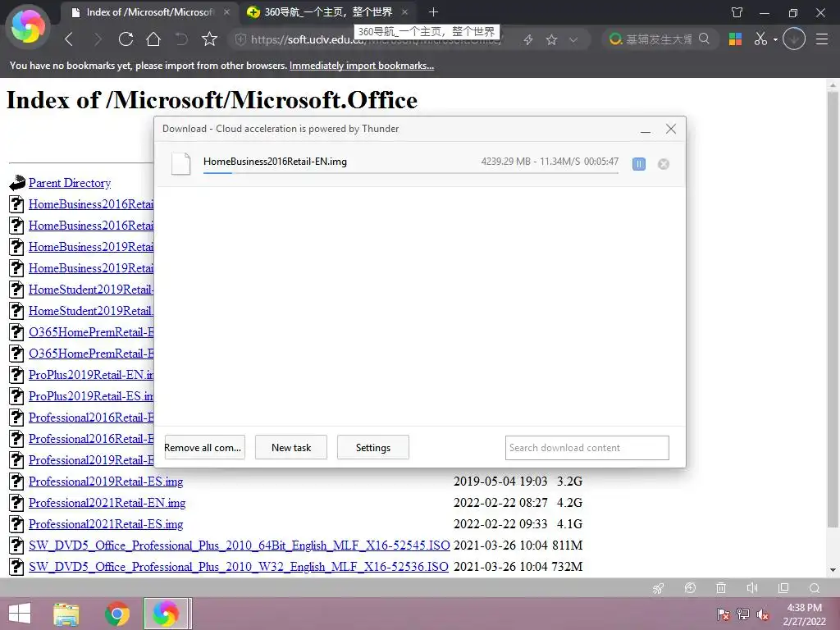This screenshot has width=840, height=630.
Task: Reload the page with the refresh icon
Action: 126,39
